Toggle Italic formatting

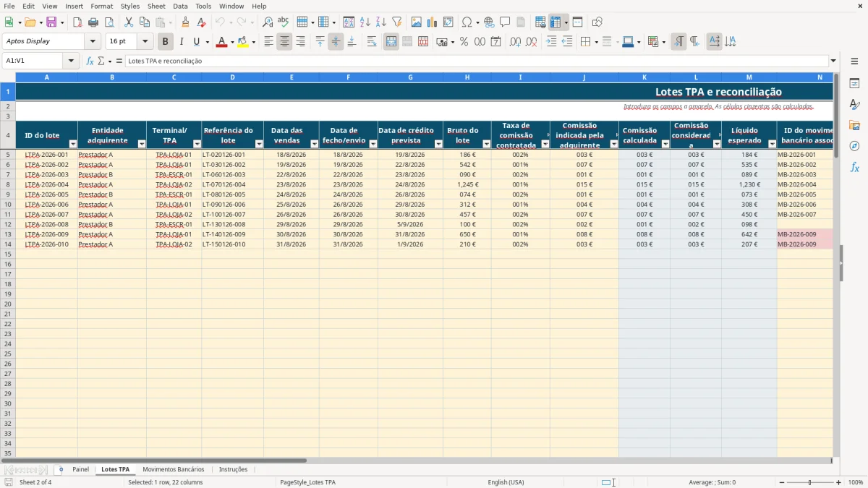[182, 42]
